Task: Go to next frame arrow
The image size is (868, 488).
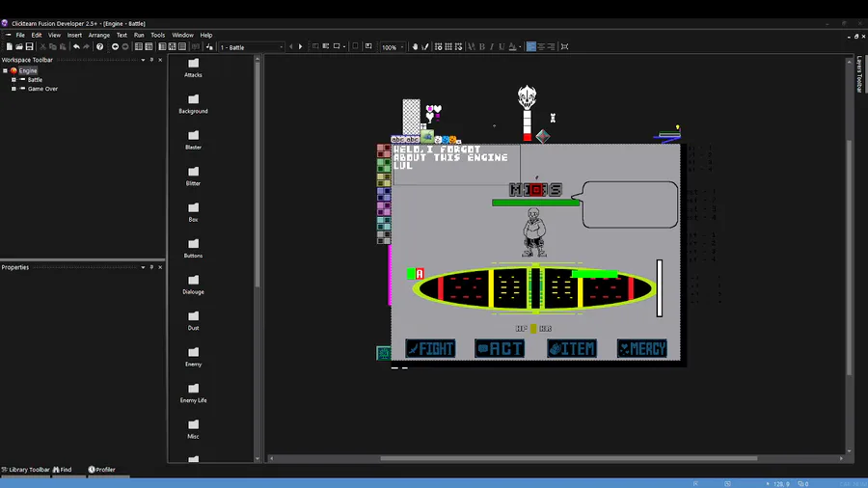Action: pyautogui.click(x=301, y=47)
